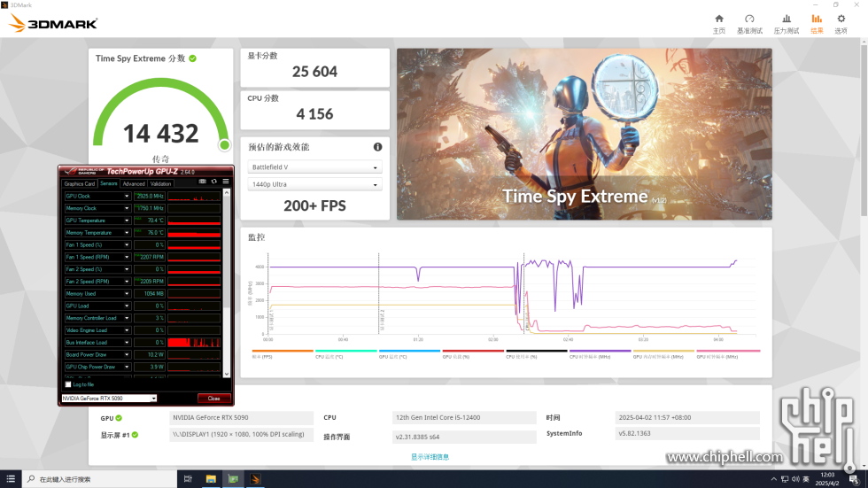Screen dimensions: 868x488
Task: Open Task View on the taskbar
Action: (188, 479)
